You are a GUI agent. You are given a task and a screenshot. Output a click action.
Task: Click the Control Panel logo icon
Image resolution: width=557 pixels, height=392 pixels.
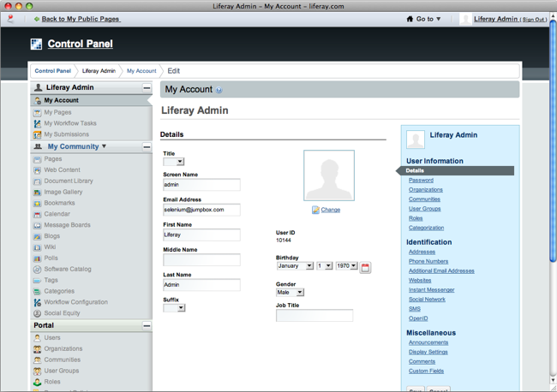tap(36, 44)
